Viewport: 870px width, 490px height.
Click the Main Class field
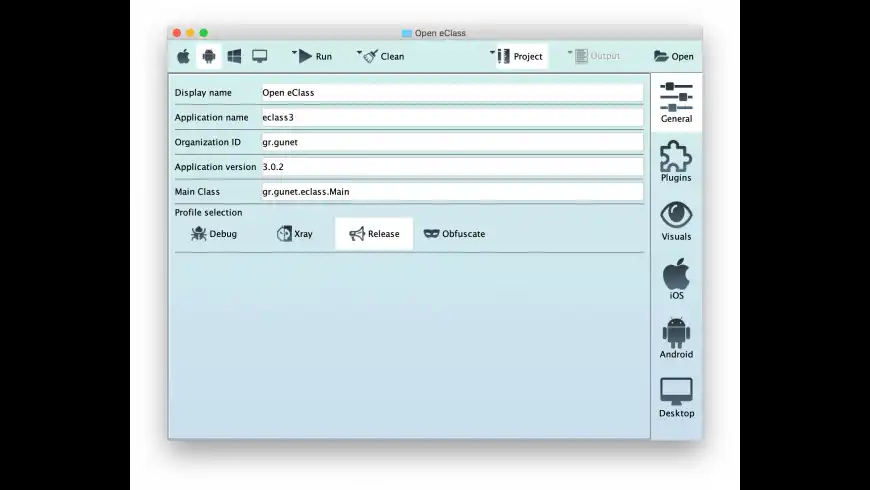coord(452,191)
